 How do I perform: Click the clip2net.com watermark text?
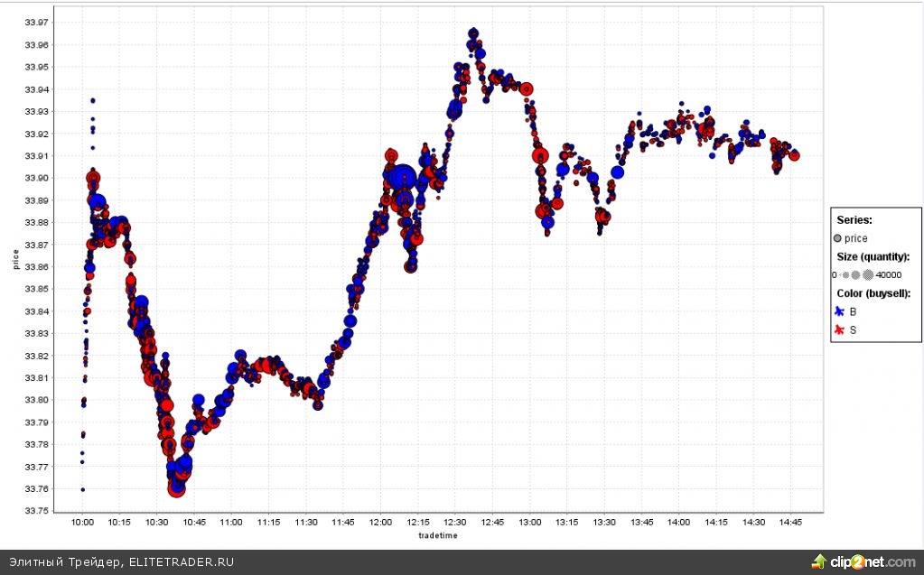pos(873,561)
